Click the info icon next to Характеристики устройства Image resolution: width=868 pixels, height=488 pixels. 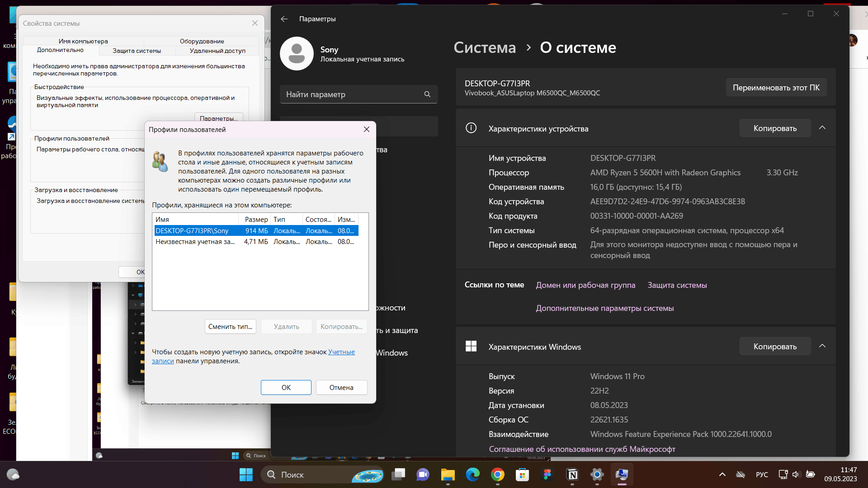pyautogui.click(x=471, y=128)
